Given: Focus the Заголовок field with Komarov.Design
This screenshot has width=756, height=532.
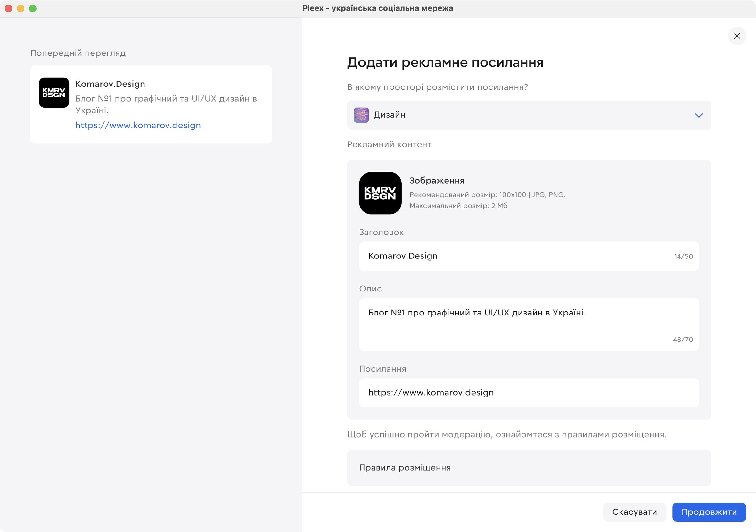Looking at the screenshot, I should click(529, 256).
